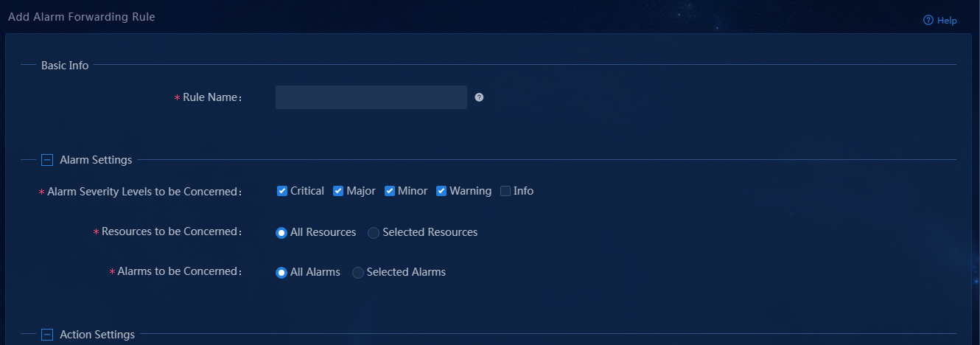
Task: Collapse the Alarm Settings section
Action: [x=47, y=160]
